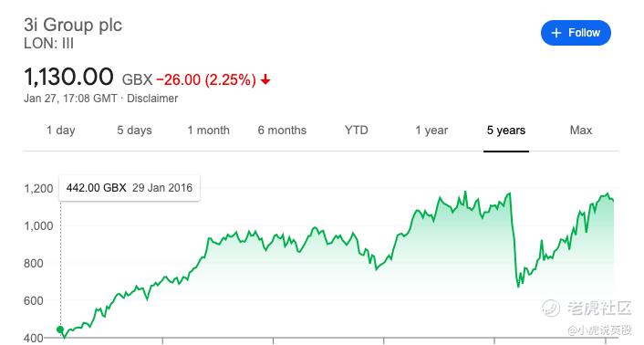
Task: Click the 442.00 GBX tooltip box
Action: [130, 188]
